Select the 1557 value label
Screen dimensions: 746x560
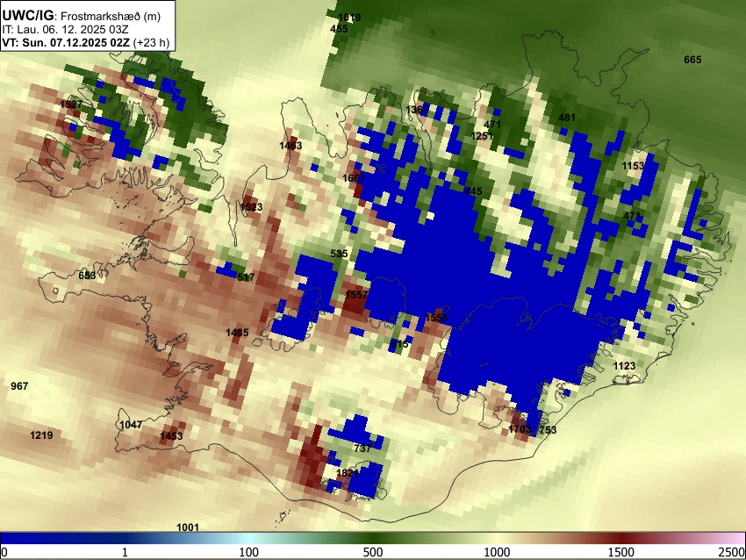click(x=356, y=295)
